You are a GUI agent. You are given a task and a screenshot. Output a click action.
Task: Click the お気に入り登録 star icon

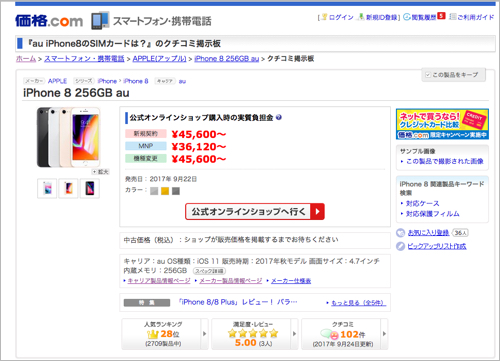[x=400, y=233]
